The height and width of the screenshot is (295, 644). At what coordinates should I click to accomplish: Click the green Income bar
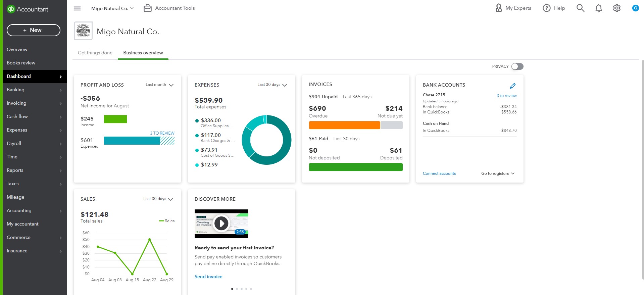tap(115, 119)
